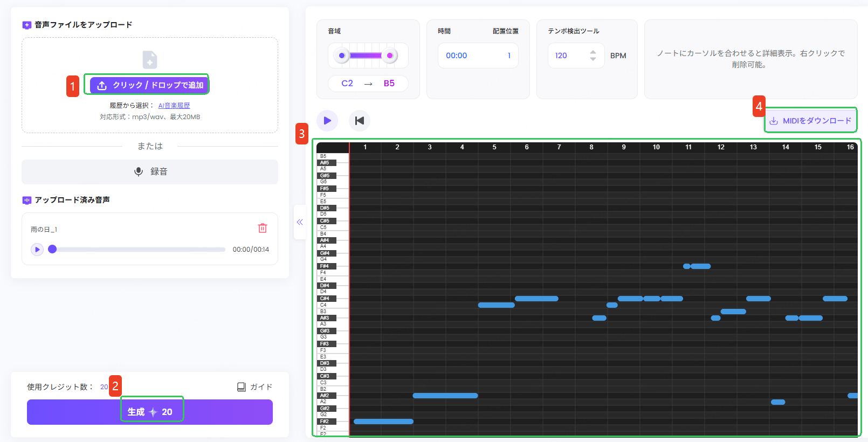Select the F#2 note in measure 1
Image resolution: width=868 pixels, height=442 pixels.
point(383,422)
